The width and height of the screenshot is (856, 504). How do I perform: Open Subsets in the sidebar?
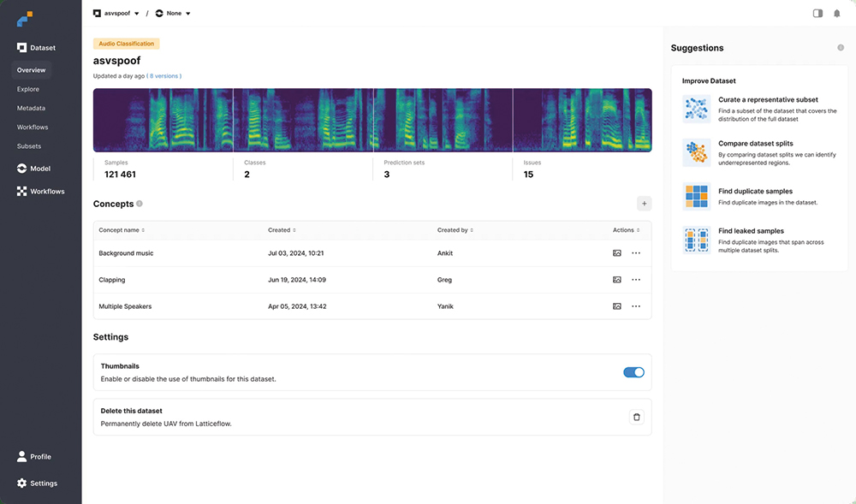tap(29, 146)
